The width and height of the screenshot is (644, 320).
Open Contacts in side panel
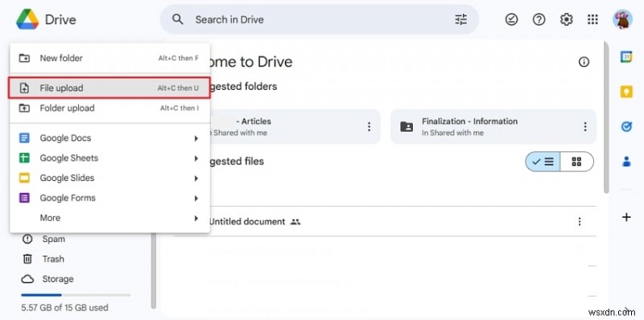pos(626,162)
